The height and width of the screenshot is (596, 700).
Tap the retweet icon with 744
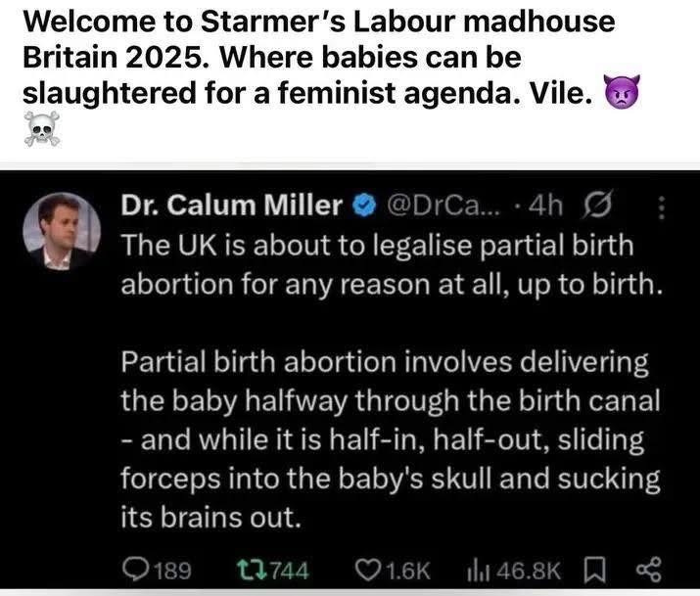click(252, 571)
